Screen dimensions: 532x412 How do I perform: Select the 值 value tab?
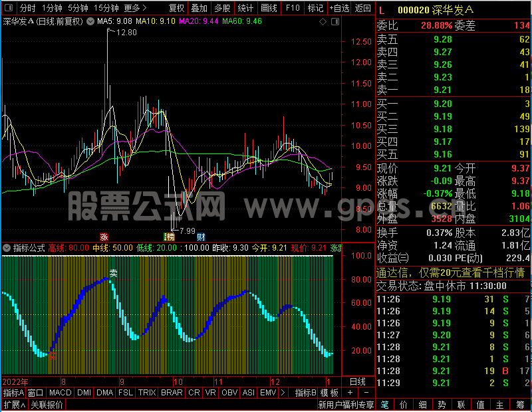click(x=480, y=405)
